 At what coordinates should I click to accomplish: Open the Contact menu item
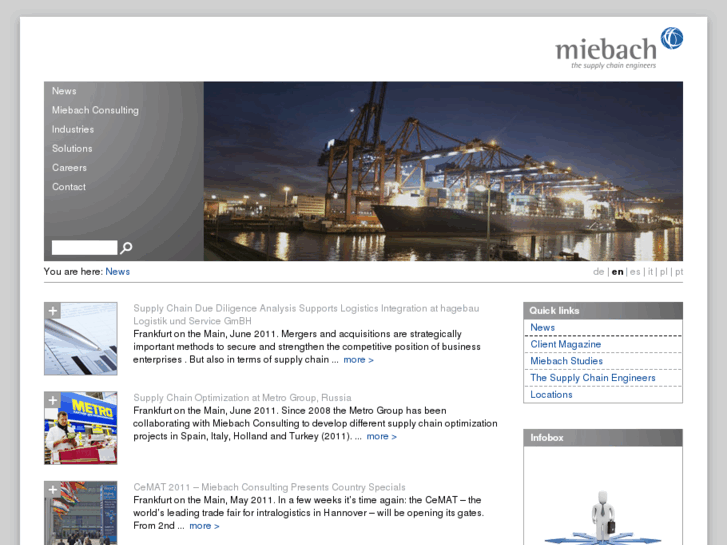pos(69,187)
